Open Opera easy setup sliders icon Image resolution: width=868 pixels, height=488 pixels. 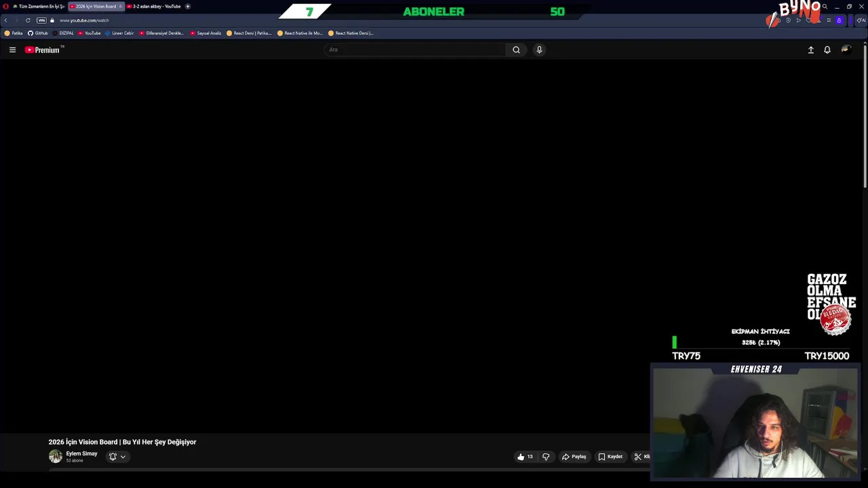coord(829,20)
